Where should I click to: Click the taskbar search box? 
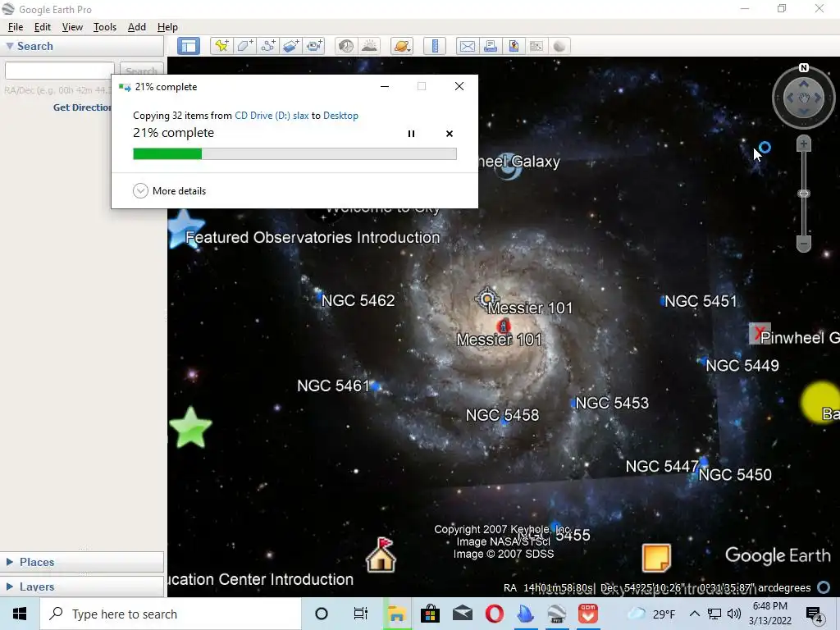171,614
